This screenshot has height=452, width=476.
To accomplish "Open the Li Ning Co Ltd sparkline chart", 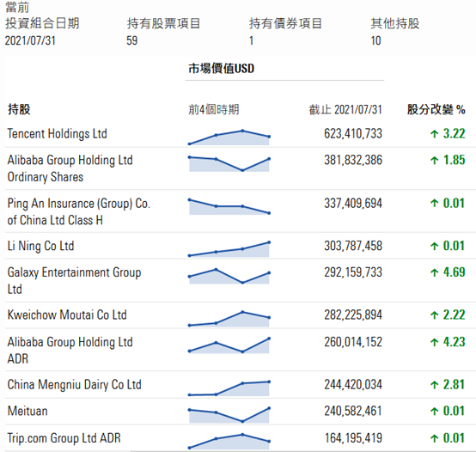I will click(x=229, y=249).
